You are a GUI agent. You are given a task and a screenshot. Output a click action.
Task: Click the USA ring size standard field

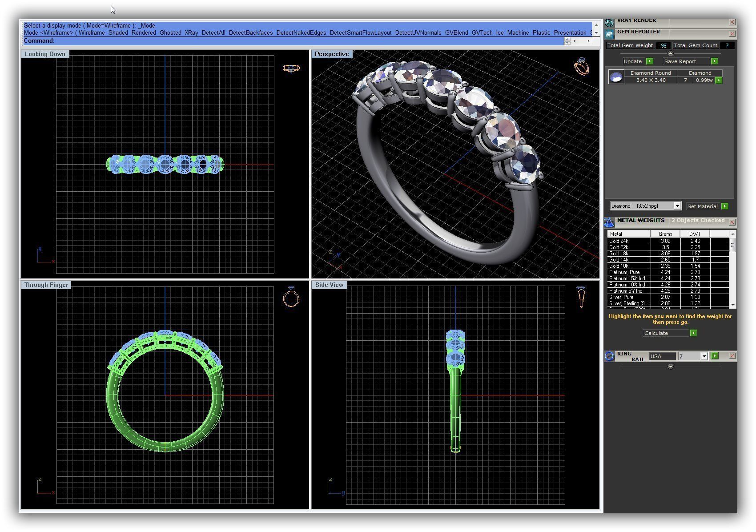(662, 356)
